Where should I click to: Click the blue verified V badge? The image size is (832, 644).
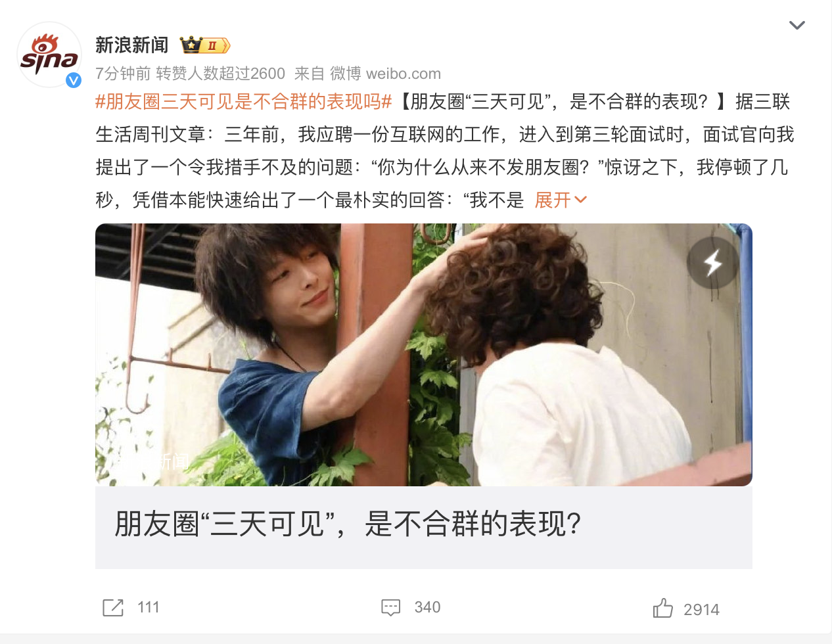click(74, 80)
